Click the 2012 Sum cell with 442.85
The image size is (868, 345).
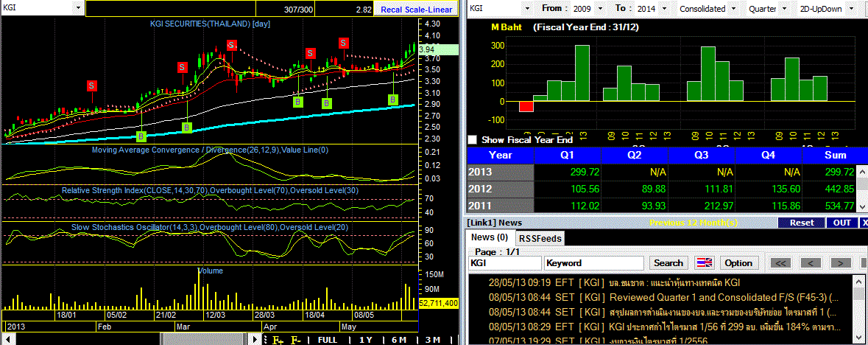click(x=829, y=189)
